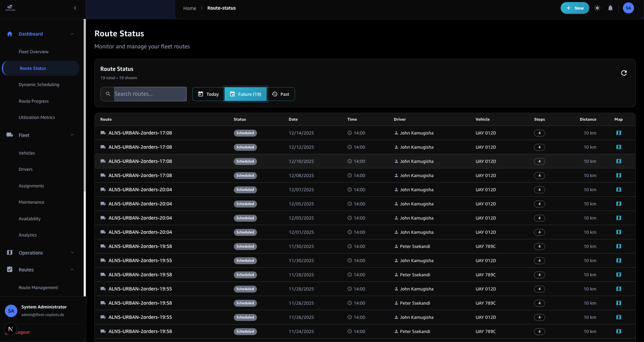Switch to the Past routes filter
Viewport: 644px width, 342px height.
click(x=281, y=94)
